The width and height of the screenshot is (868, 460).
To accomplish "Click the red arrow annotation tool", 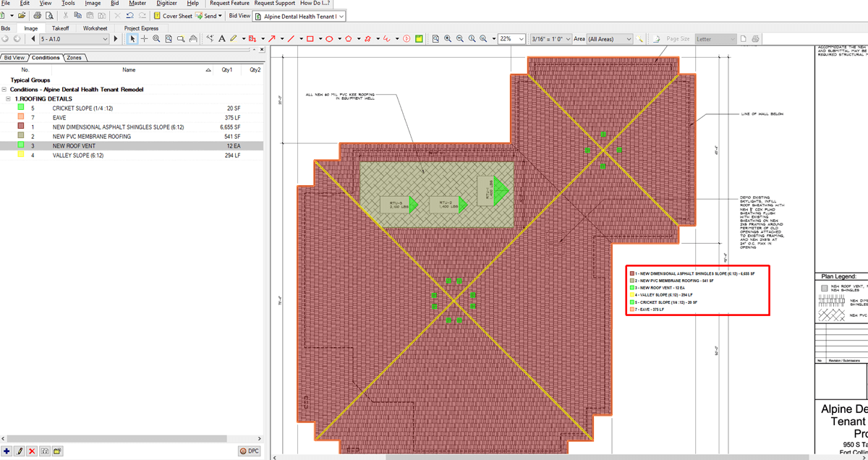I will click(x=272, y=38).
